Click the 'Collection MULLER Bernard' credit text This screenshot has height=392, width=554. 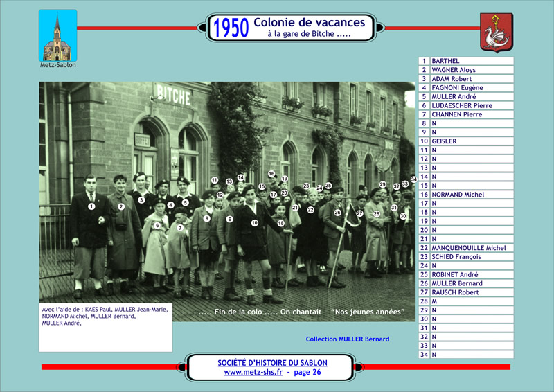click(348, 339)
